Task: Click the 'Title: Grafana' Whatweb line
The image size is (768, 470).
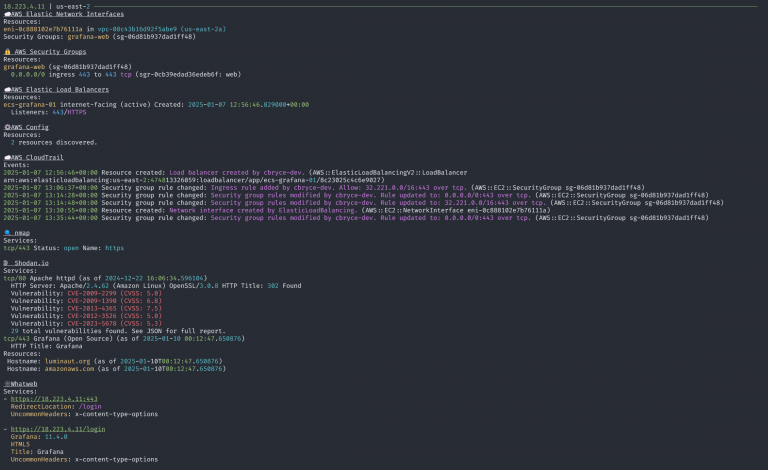Action: point(37,452)
